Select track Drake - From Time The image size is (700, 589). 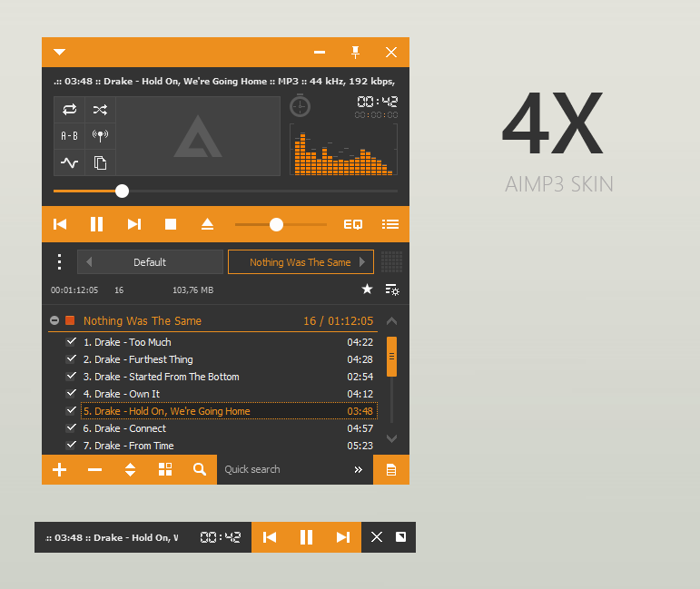229,446
